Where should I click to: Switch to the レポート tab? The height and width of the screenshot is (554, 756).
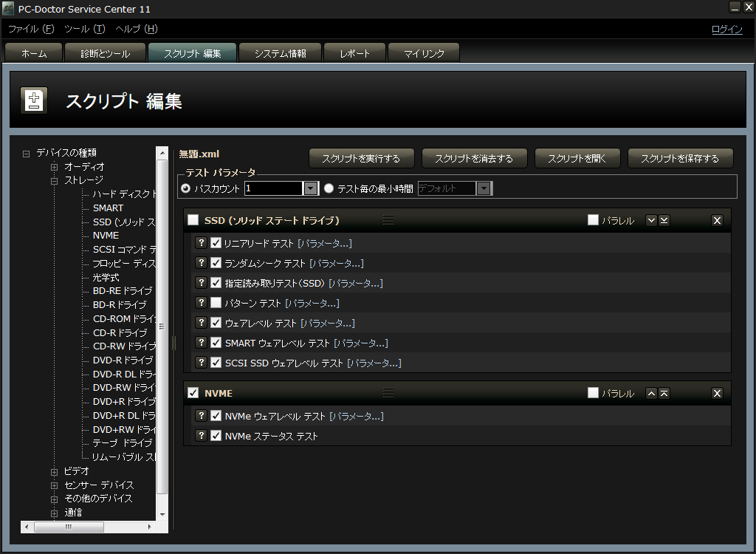click(355, 53)
